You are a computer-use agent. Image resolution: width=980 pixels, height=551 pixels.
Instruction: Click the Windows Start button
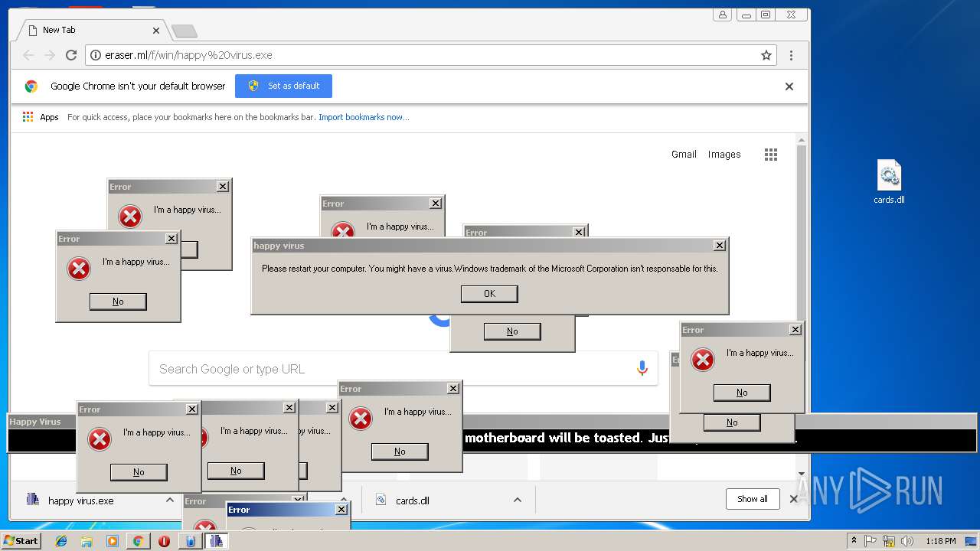(x=21, y=541)
